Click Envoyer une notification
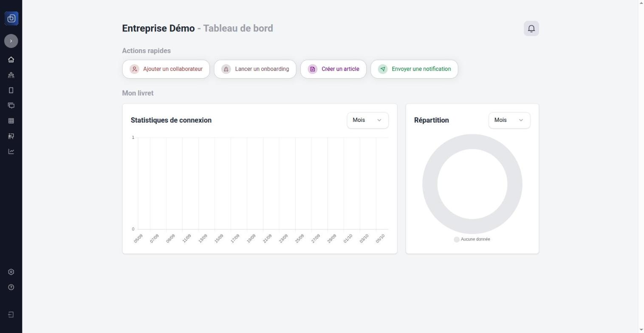644x333 pixels. point(414,69)
